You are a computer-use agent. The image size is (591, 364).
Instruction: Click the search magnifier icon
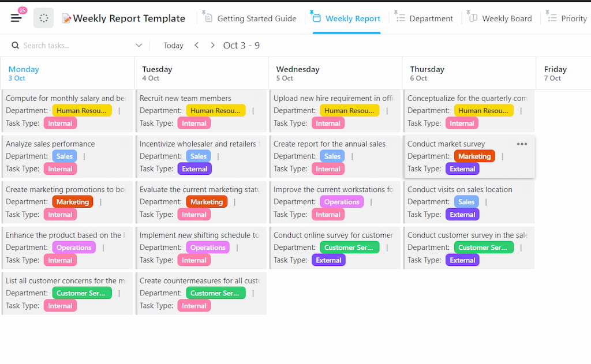pyautogui.click(x=14, y=45)
